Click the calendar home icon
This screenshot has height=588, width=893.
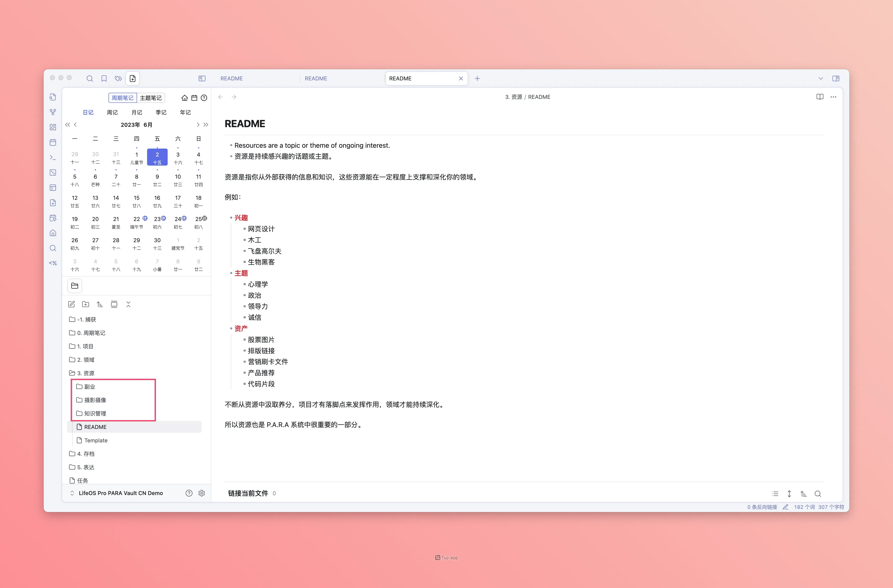click(x=184, y=98)
